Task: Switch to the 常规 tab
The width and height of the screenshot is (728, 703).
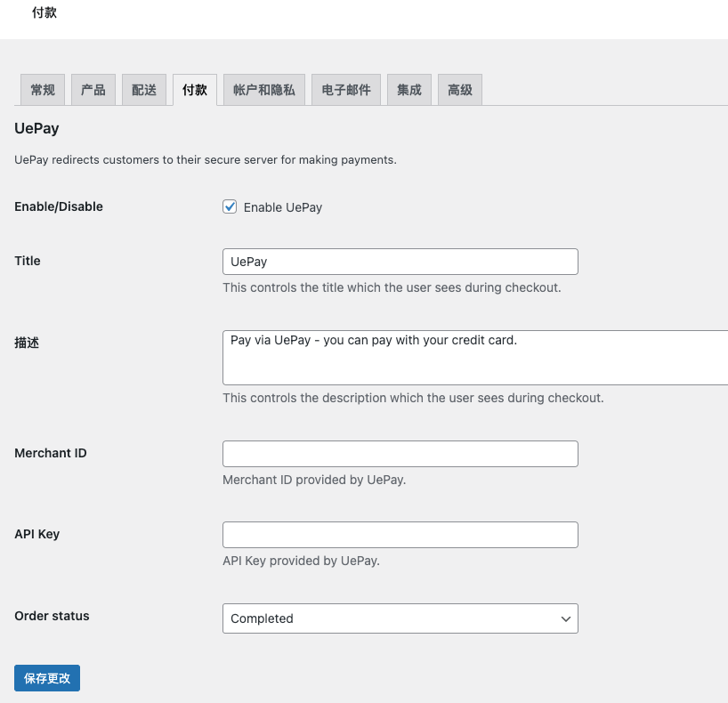Action: pos(43,90)
